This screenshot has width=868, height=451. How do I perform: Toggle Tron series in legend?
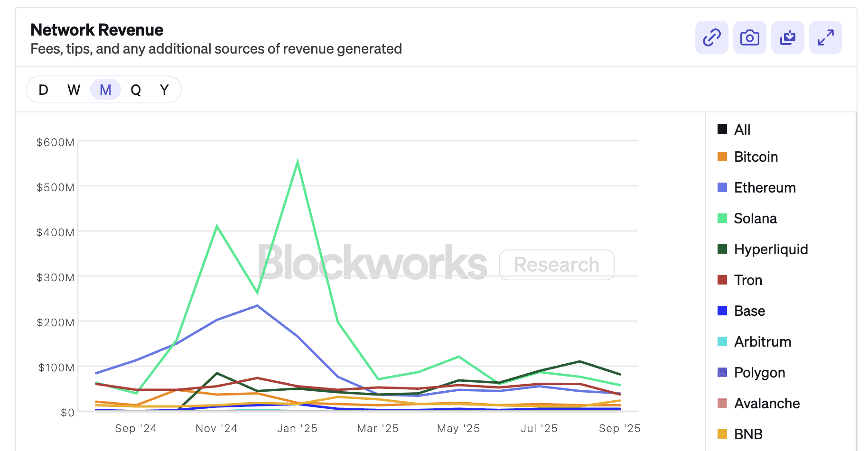point(739,280)
